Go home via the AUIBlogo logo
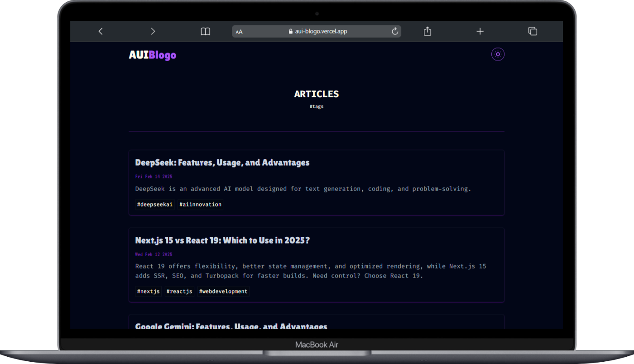This screenshot has height=364, width=634. (x=152, y=55)
